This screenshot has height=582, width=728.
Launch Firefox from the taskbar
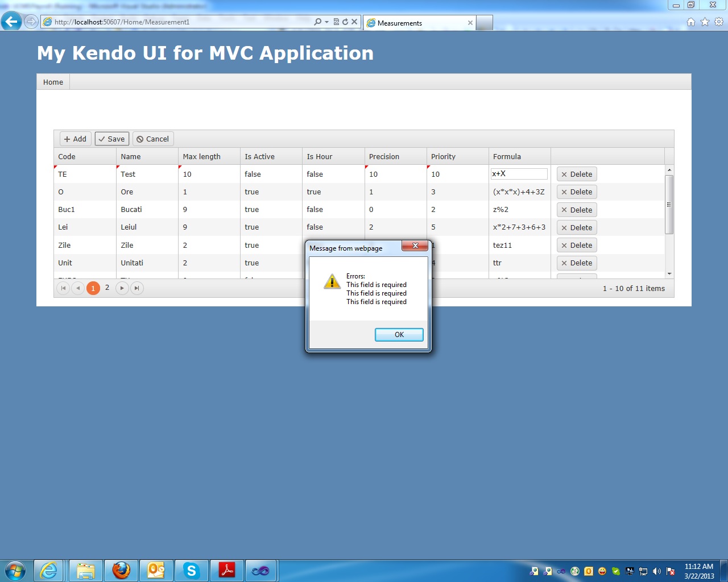(x=121, y=571)
